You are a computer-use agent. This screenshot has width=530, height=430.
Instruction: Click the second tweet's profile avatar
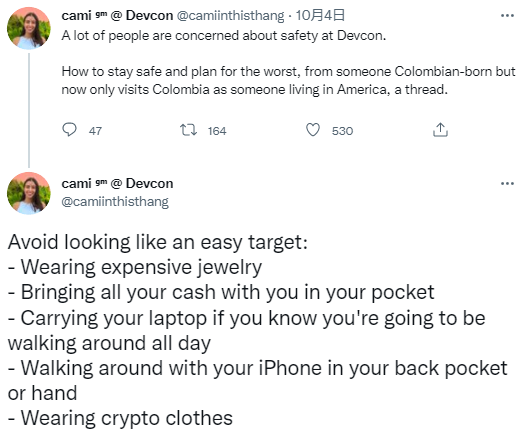coord(29,193)
